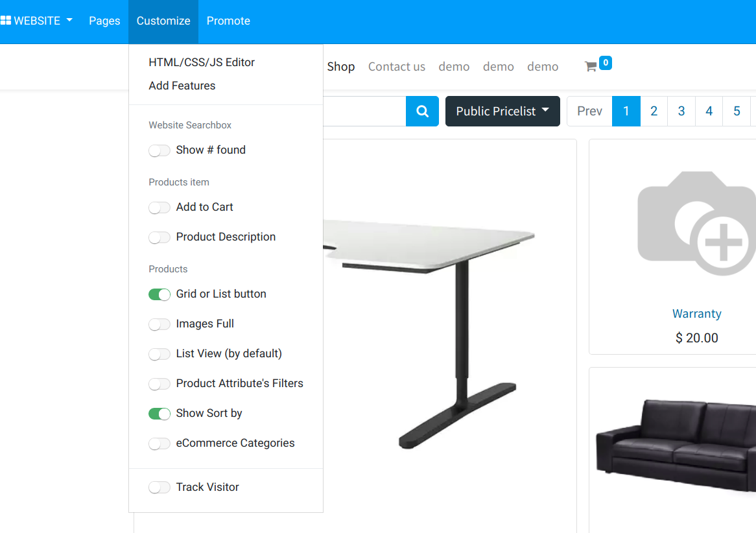
Task: Open HTML/CSS/JS Editor
Action: tap(202, 62)
